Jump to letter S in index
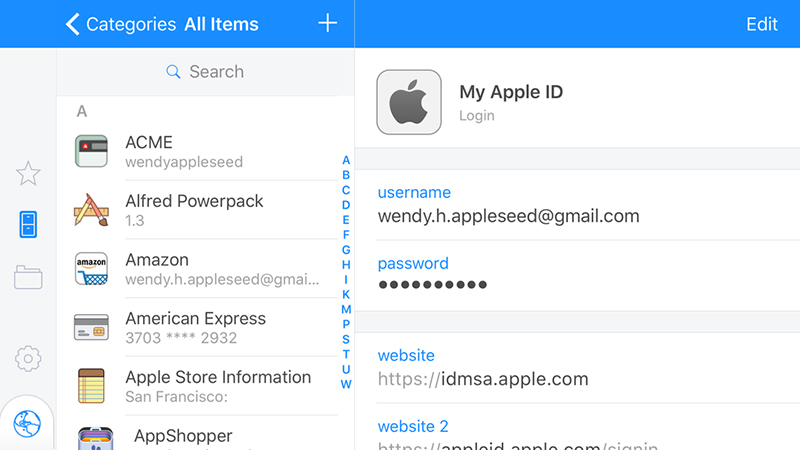Image resolution: width=800 pixels, height=450 pixels. pos(346,339)
